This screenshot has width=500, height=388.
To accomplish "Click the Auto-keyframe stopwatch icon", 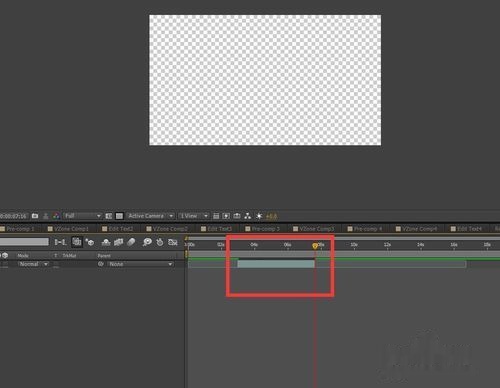I will [x=160, y=242].
